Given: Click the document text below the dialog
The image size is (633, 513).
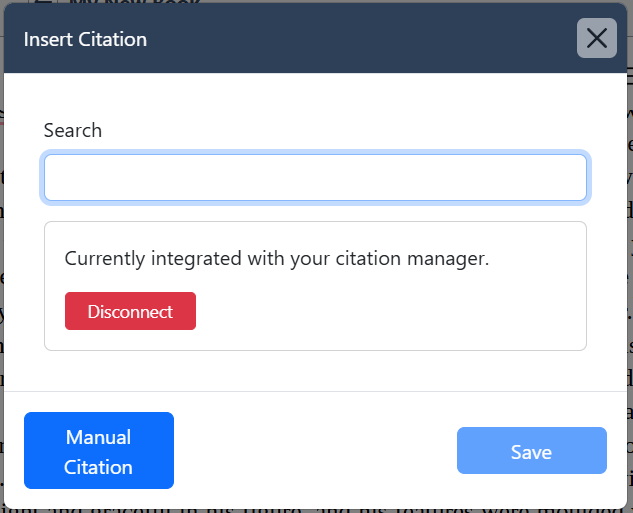Looking at the screenshot, I should coord(300,508).
